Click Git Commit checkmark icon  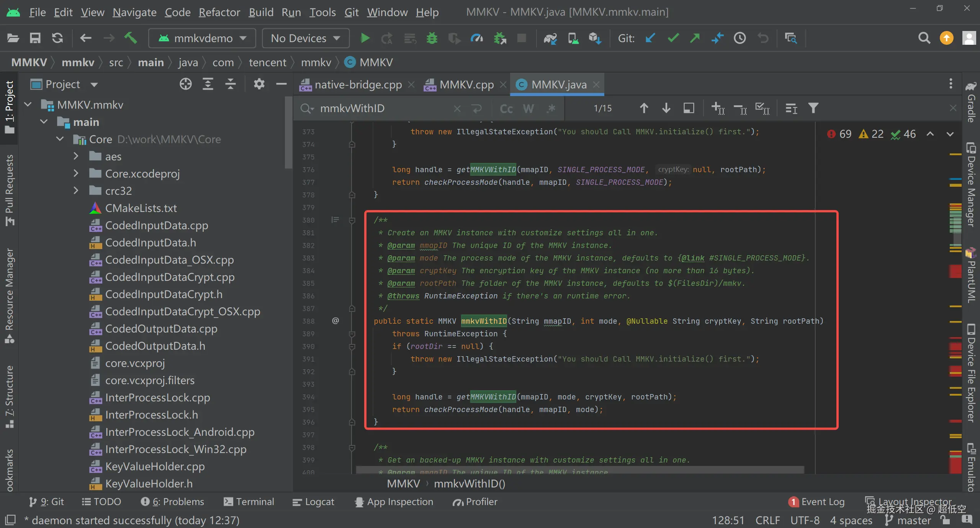(x=673, y=38)
